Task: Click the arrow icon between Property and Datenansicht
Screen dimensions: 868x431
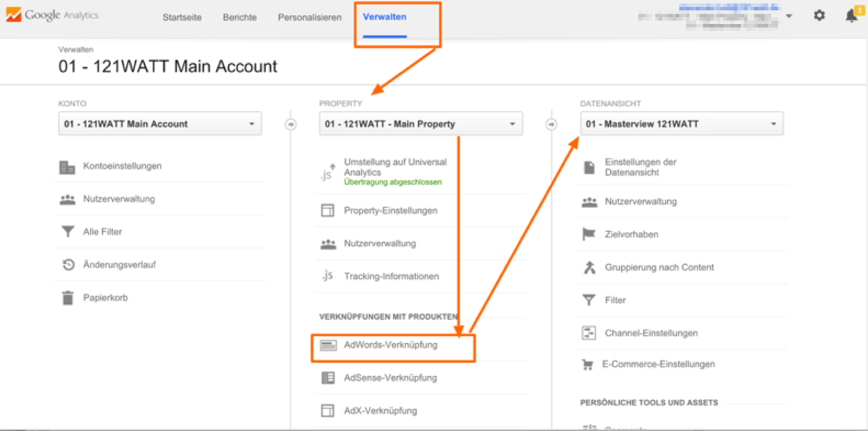Action: 551,124
